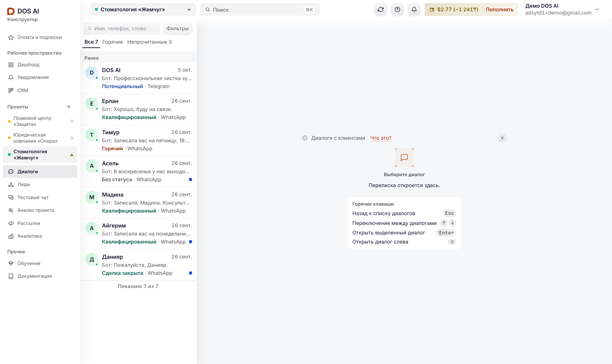Expand the Стоматология «Жемчуг» project dropdown
612x364 pixels.
[x=143, y=10]
